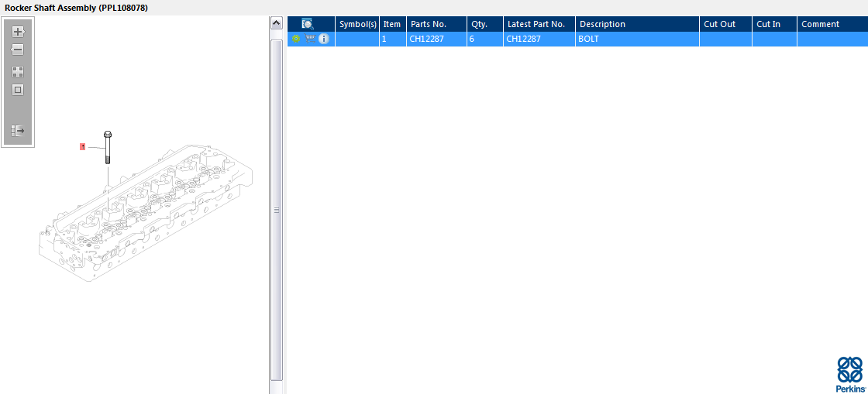This screenshot has height=394, width=868.
Task: Click the Perkins logo
Action: pyautogui.click(x=849, y=374)
